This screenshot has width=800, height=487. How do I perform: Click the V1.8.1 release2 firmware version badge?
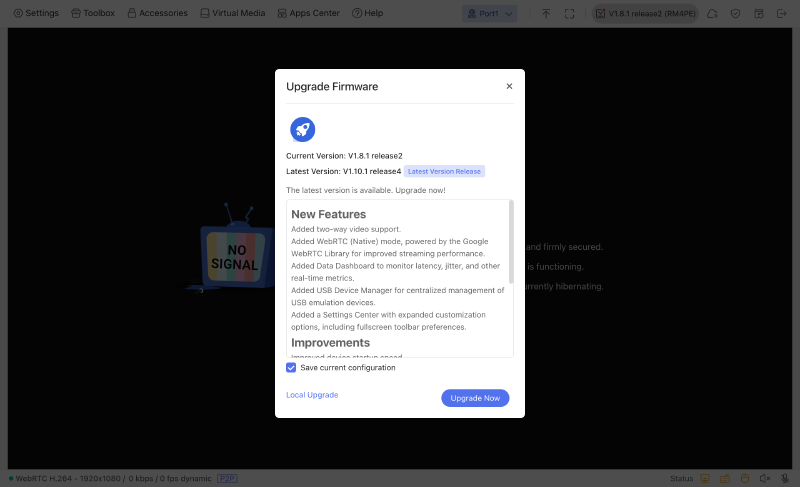click(x=645, y=14)
